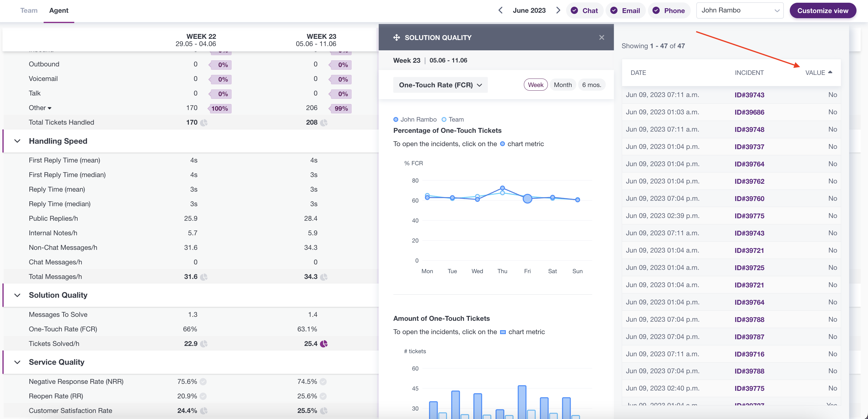Go to the previous month arrow
The width and height of the screenshot is (868, 419).
(x=500, y=10)
